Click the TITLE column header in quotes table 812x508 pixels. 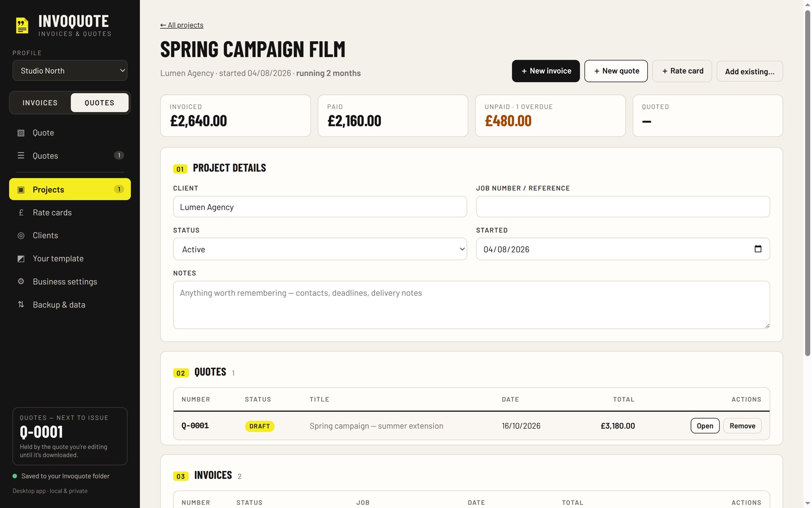pyautogui.click(x=319, y=399)
